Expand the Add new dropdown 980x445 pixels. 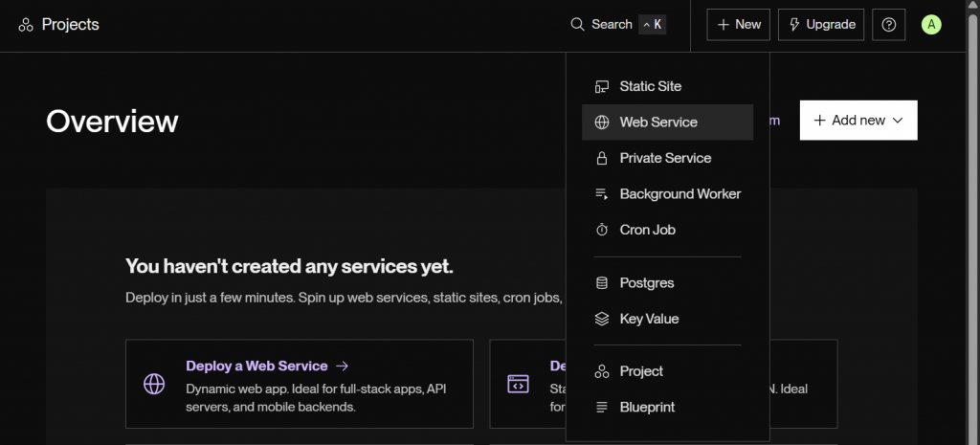tap(858, 121)
